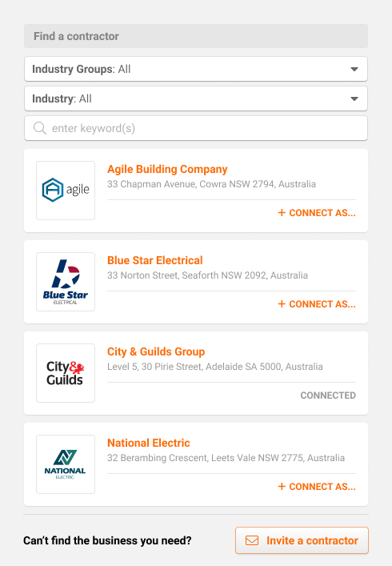Click the Invite a contractor button
This screenshot has width=392, height=566.
(x=302, y=540)
